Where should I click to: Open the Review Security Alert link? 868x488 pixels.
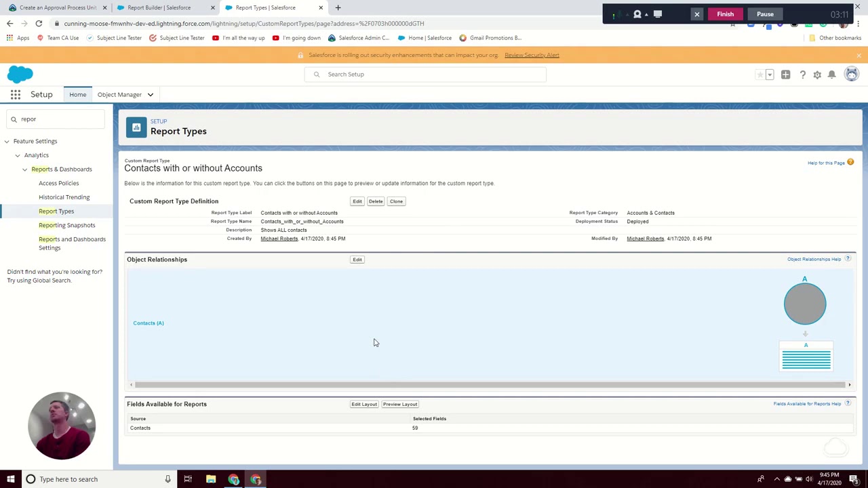coord(532,55)
